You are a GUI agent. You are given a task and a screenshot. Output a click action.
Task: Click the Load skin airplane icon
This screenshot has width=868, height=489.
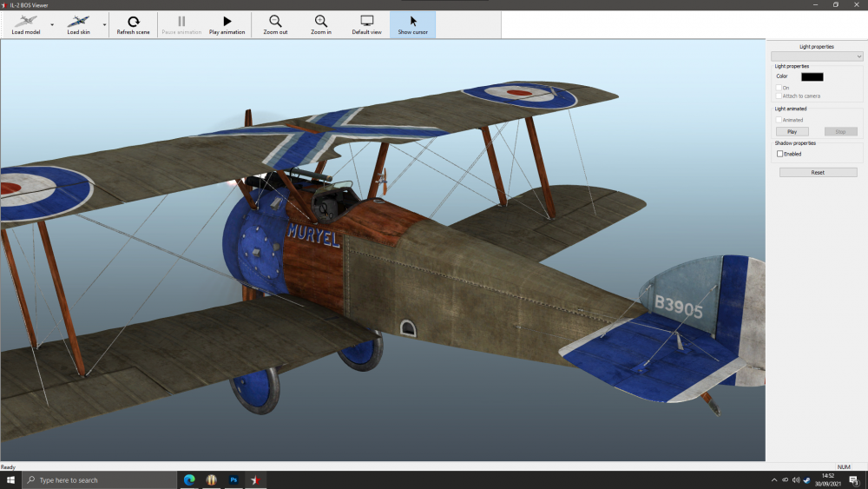point(78,21)
